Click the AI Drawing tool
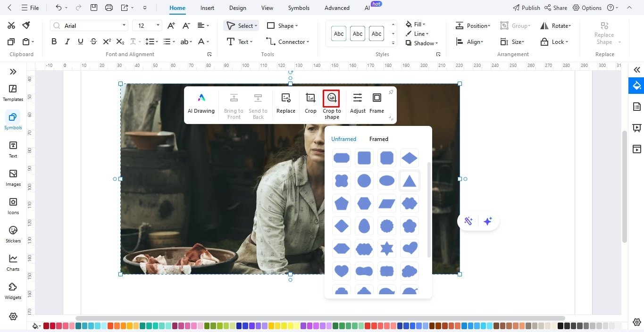 201,103
